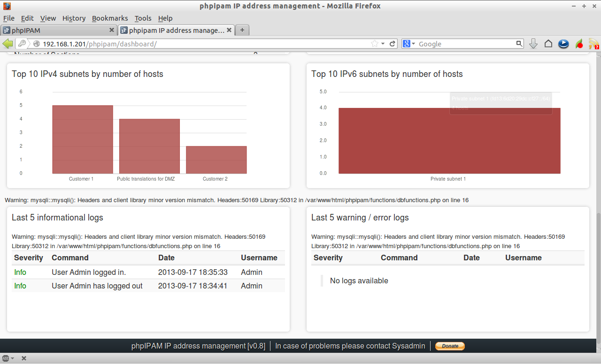
Task: Click phpIPAM IP address management [v0.8] link
Action: pyautogui.click(x=198, y=346)
